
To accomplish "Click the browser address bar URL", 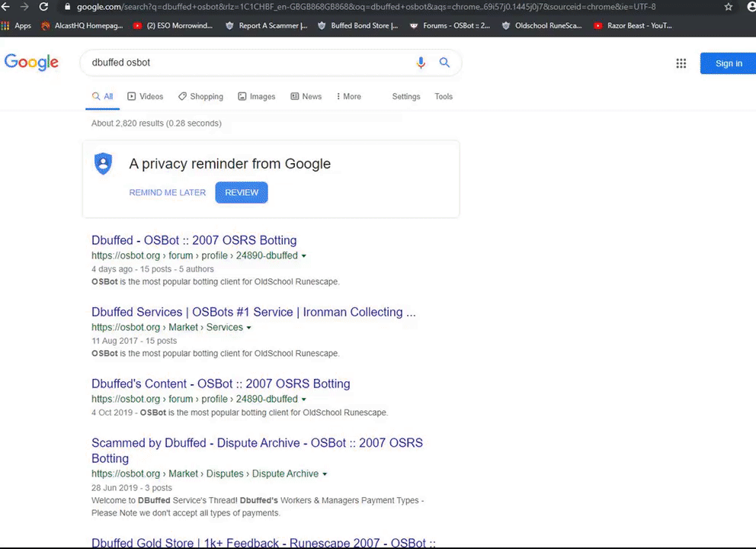I will coord(367,7).
